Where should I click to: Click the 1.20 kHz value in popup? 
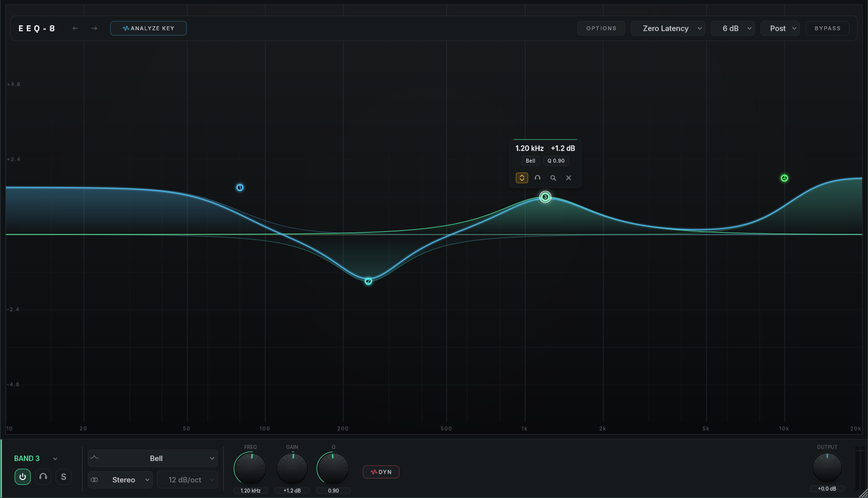click(x=530, y=148)
